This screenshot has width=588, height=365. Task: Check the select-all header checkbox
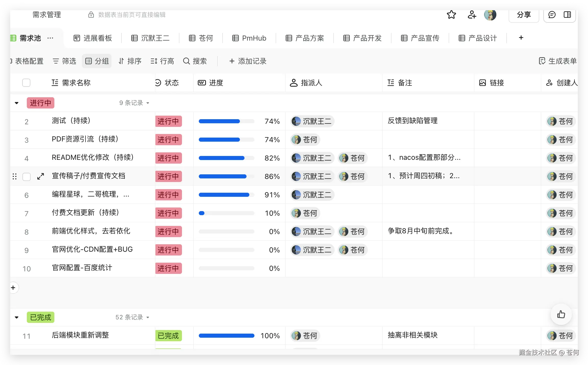tap(26, 83)
